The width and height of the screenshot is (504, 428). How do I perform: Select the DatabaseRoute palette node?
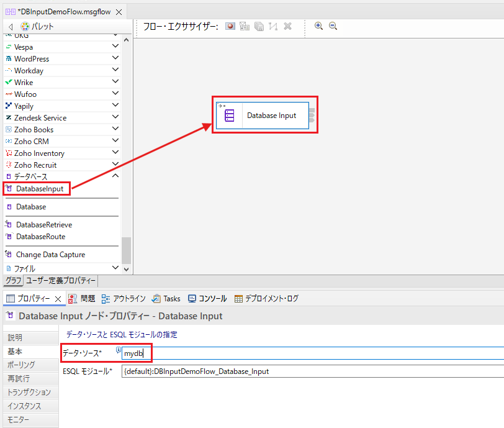[40, 237]
